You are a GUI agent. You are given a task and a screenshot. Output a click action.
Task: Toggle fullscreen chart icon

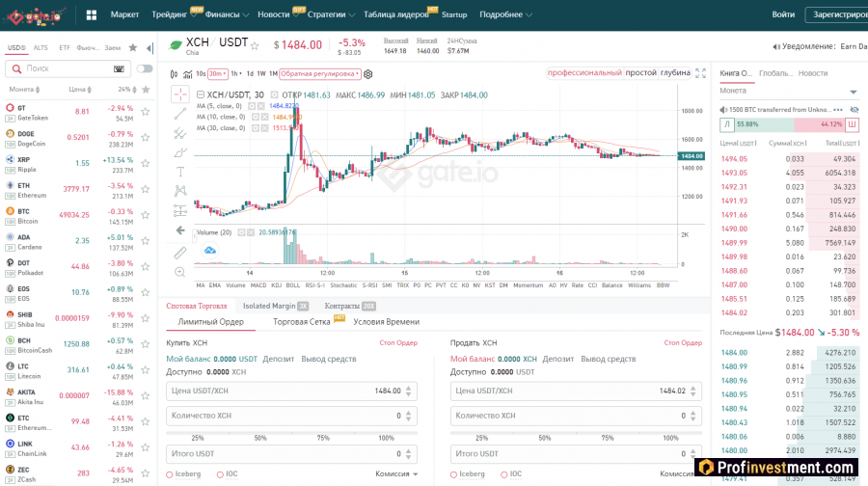pyautogui.click(x=700, y=73)
